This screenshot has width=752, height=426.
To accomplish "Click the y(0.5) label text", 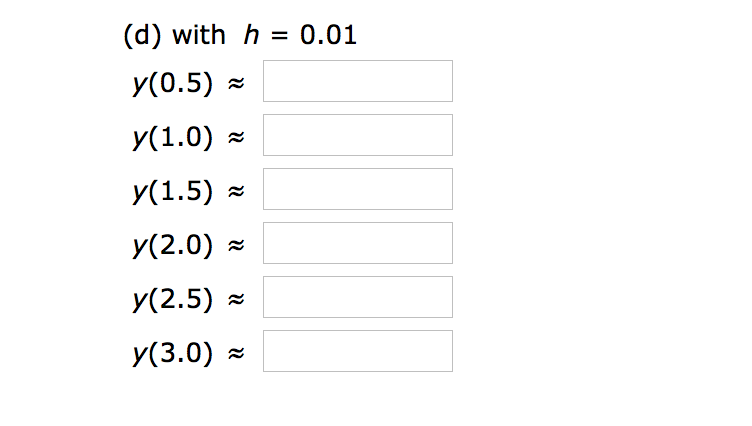I will 173,83.
